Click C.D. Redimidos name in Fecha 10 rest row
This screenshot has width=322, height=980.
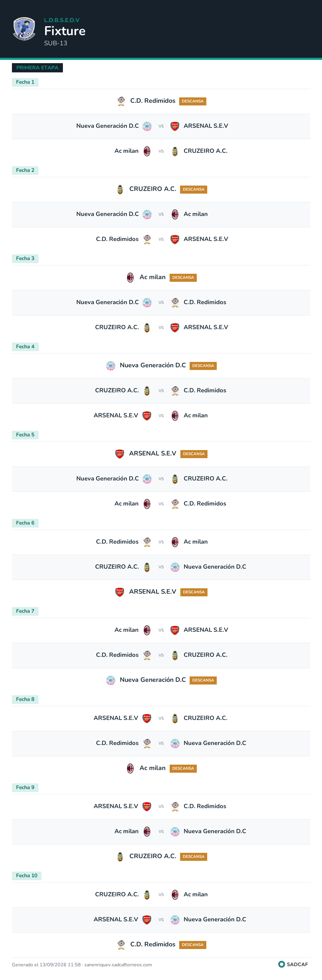tap(153, 944)
